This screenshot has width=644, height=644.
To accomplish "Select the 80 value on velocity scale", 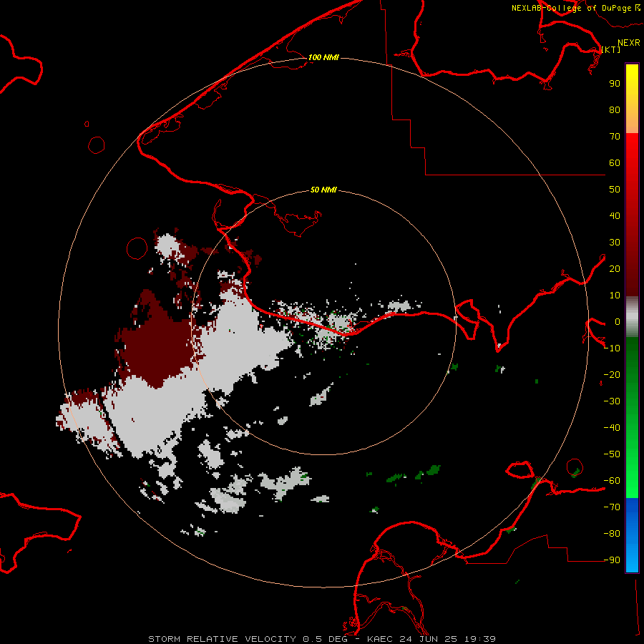I will click(615, 109).
